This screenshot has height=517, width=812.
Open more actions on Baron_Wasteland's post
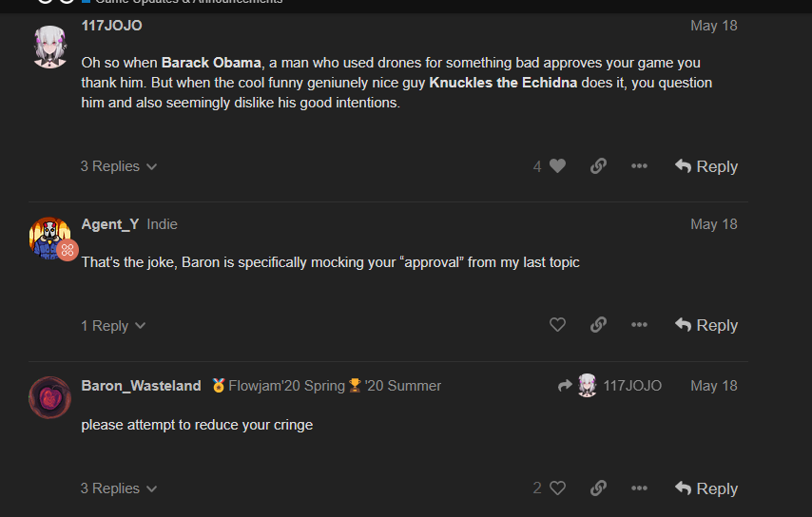pos(639,488)
